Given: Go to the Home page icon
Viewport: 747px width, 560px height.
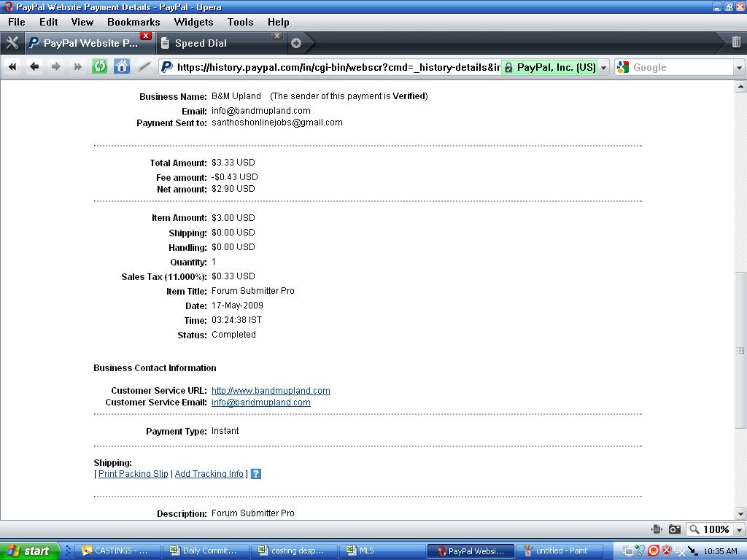Looking at the screenshot, I should tap(122, 66).
